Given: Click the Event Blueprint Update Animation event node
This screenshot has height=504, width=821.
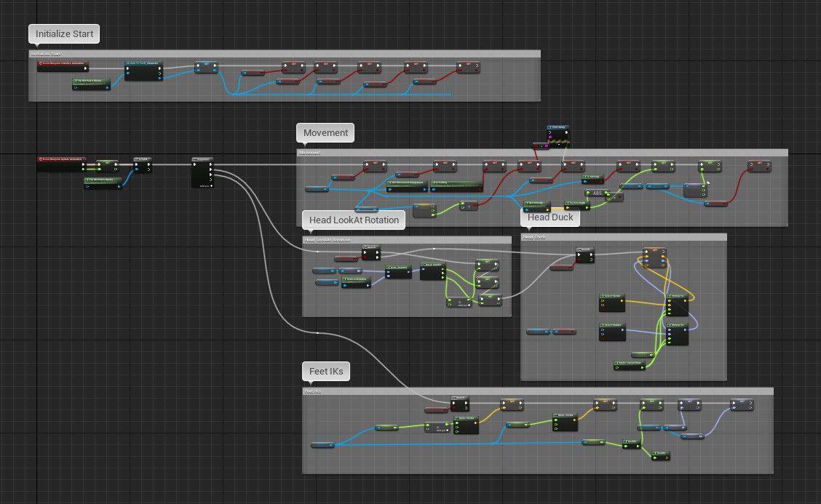Looking at the screenshot, I should tap(62, 158).
